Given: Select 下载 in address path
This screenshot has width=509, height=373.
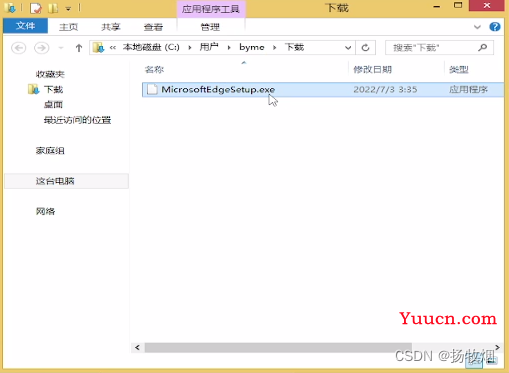Looking at the screenshot, I should [294, 47].
